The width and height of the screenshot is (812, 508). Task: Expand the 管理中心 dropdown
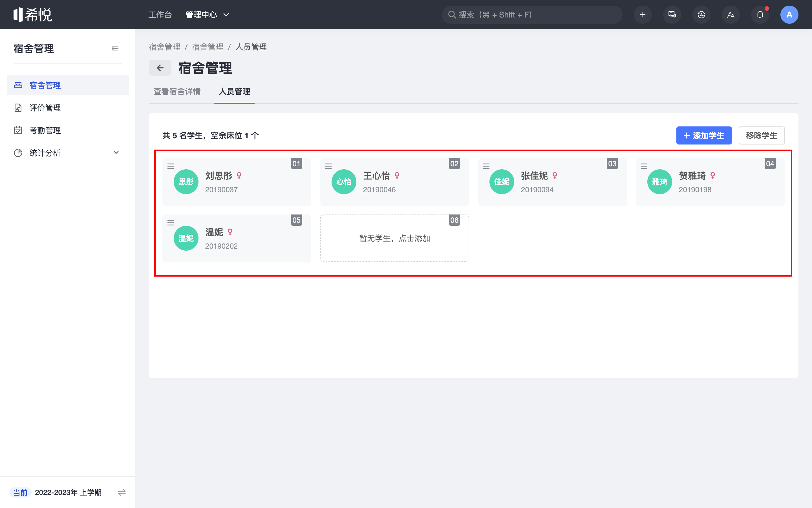207,15
